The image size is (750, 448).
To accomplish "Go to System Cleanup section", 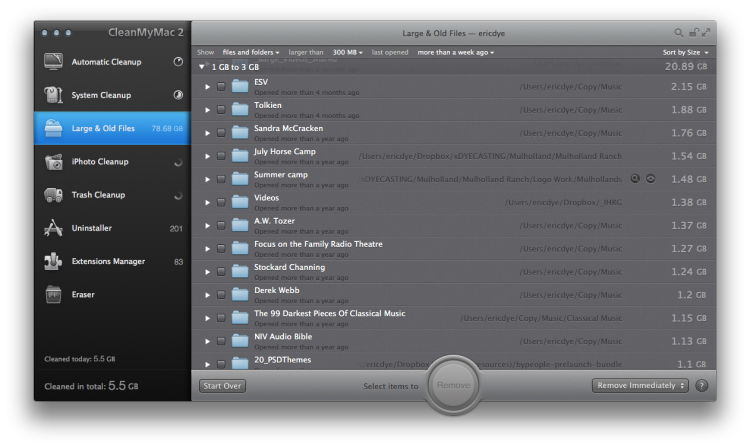I will pyautogui.click(x=112, y=95).
